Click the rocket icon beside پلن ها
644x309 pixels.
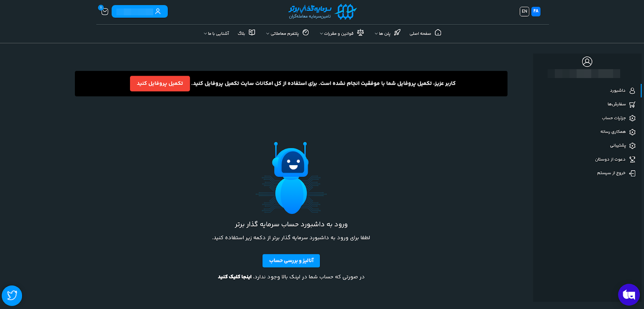tap(397, 33)
